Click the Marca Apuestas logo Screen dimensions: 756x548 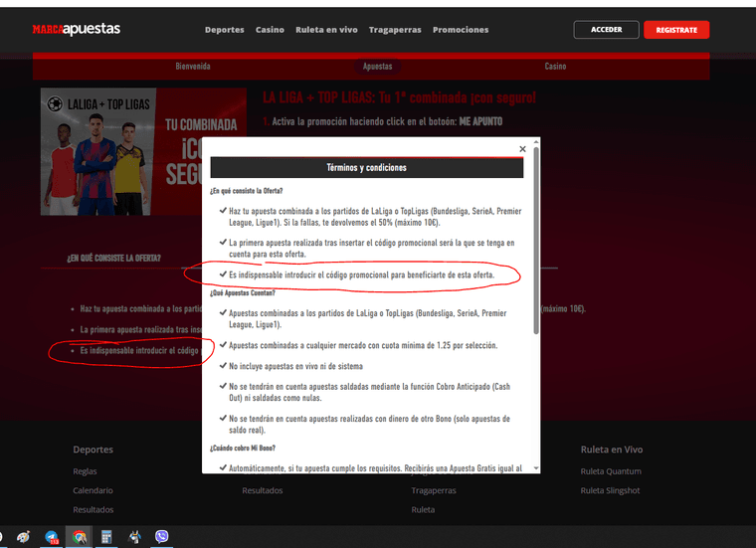pyautogui.click(x=76, y=30)
